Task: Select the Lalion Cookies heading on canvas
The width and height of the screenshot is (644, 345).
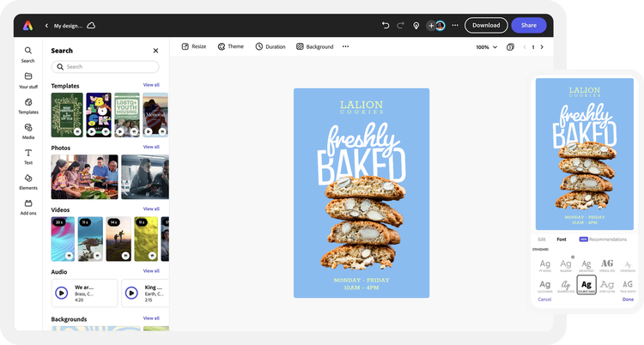Action: coord(361,107)
